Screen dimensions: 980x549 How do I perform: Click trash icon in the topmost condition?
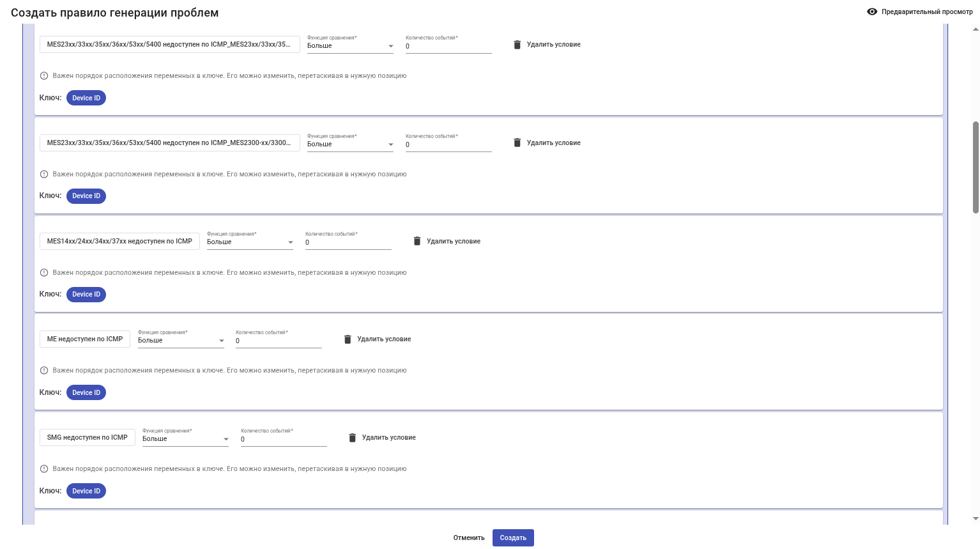pos(517,45)
